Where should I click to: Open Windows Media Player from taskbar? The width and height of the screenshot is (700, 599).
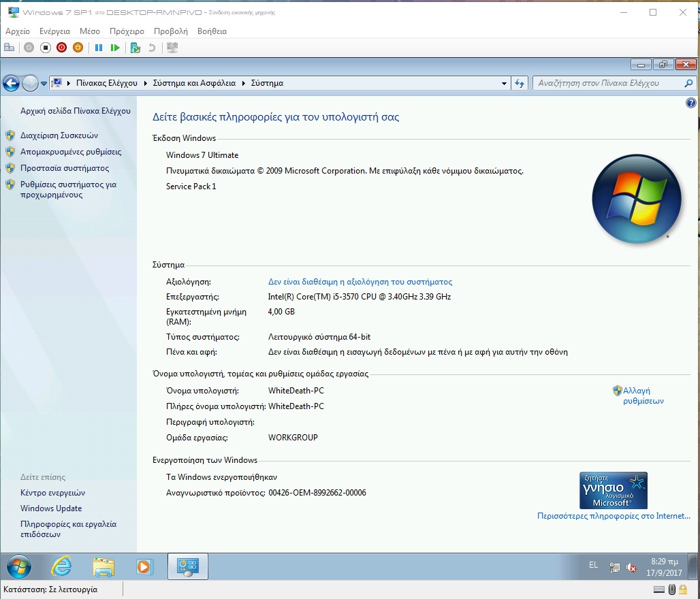[144, 566]
